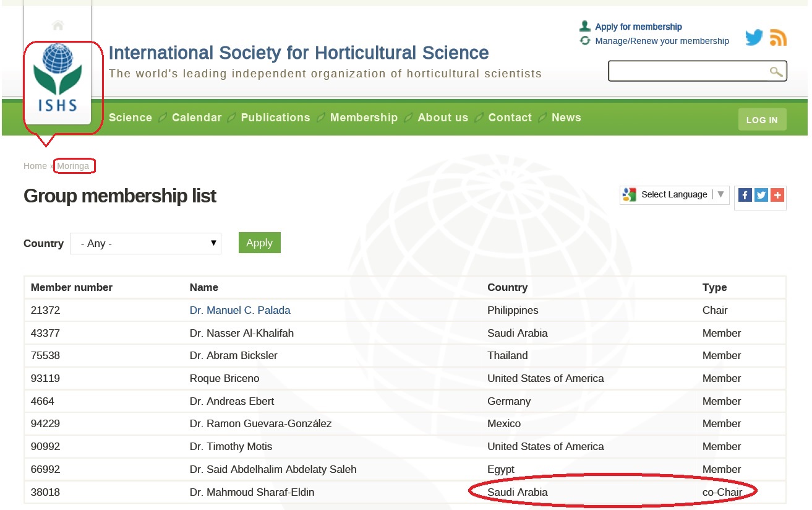This screenshot has height=510, width=812.
Task: Share page via small Twitter icon
Action: (761, 195)
